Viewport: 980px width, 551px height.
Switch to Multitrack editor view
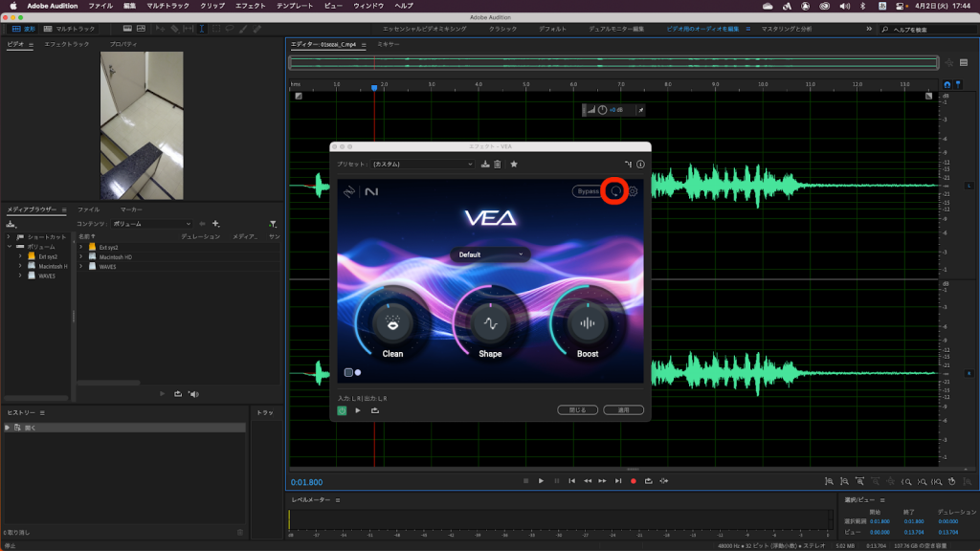coord(69,29)
